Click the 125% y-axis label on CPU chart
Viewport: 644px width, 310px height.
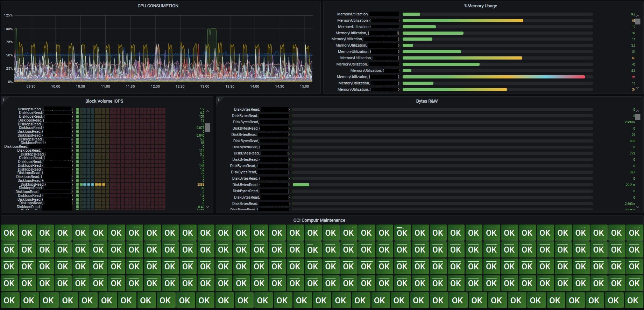click(x=8, y=15)
